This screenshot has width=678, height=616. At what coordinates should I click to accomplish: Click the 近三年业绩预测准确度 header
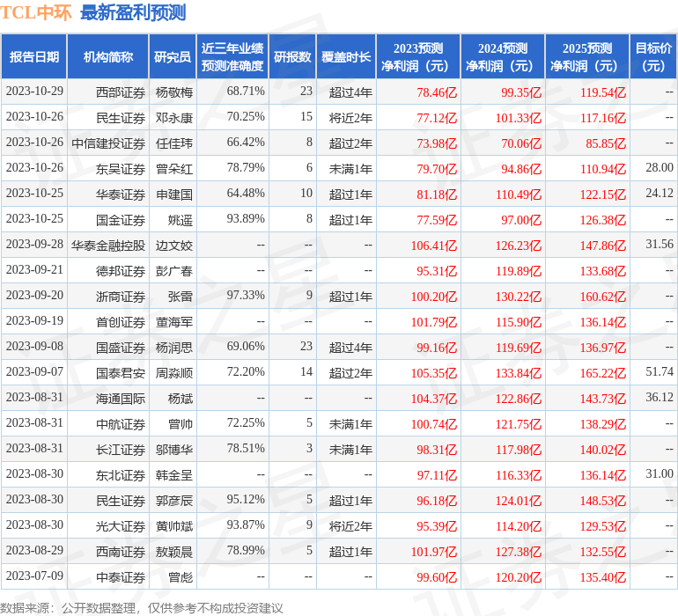[232, 56]
